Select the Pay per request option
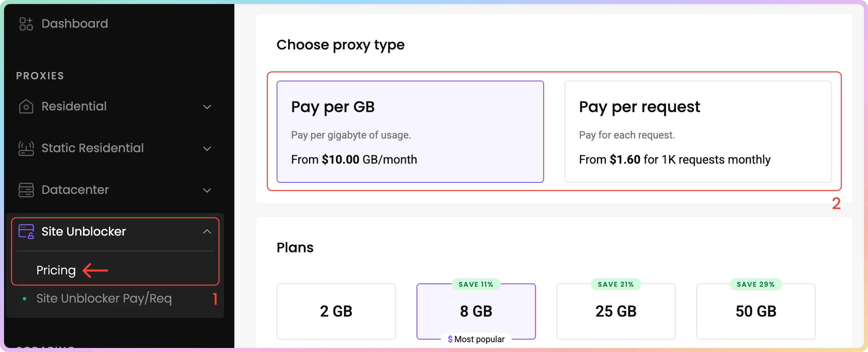The image size is (868, 352). [698, 131]
